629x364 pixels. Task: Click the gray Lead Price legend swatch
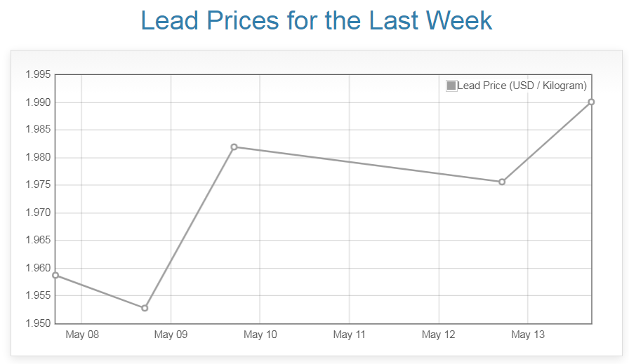[451, 86]
